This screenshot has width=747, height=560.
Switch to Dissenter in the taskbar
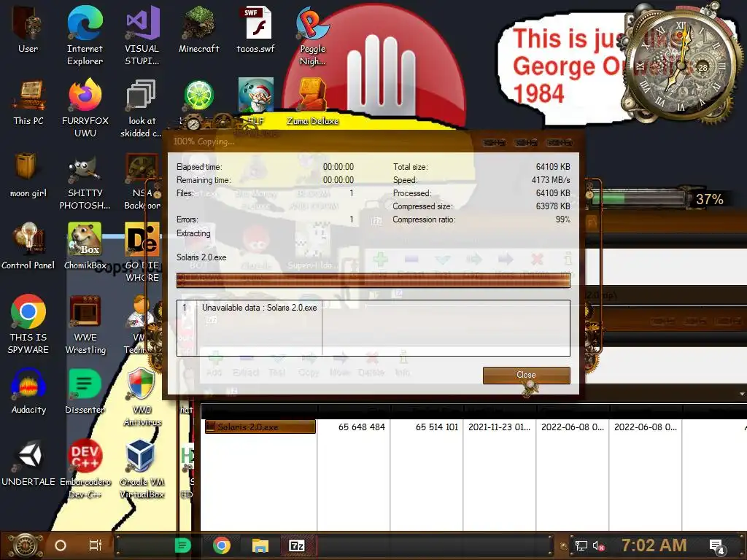click(182, 545)
